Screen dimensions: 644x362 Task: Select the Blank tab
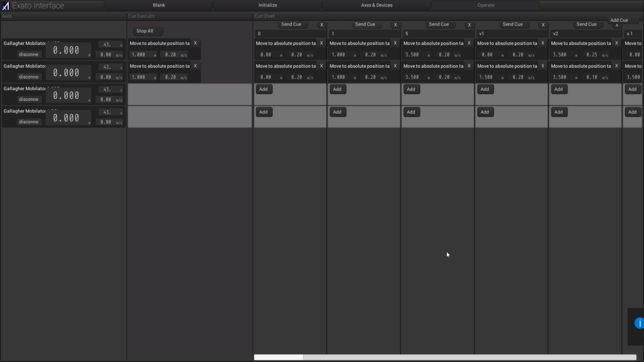(159, 5)
